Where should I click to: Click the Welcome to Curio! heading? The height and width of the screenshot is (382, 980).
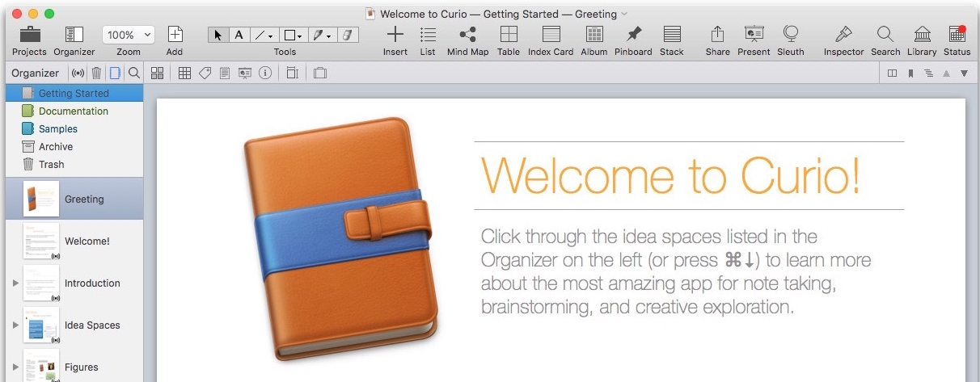[670, 175]
